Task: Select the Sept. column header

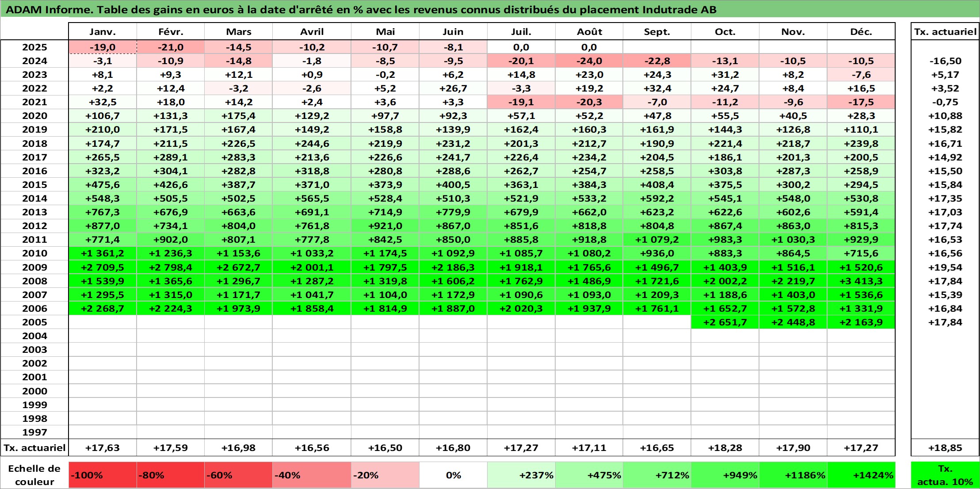Action: (x=657, y=32)
